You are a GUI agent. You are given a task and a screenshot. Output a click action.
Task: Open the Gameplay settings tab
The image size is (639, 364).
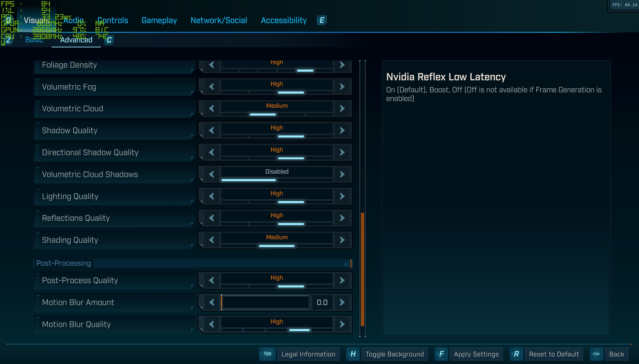(159, 20)
